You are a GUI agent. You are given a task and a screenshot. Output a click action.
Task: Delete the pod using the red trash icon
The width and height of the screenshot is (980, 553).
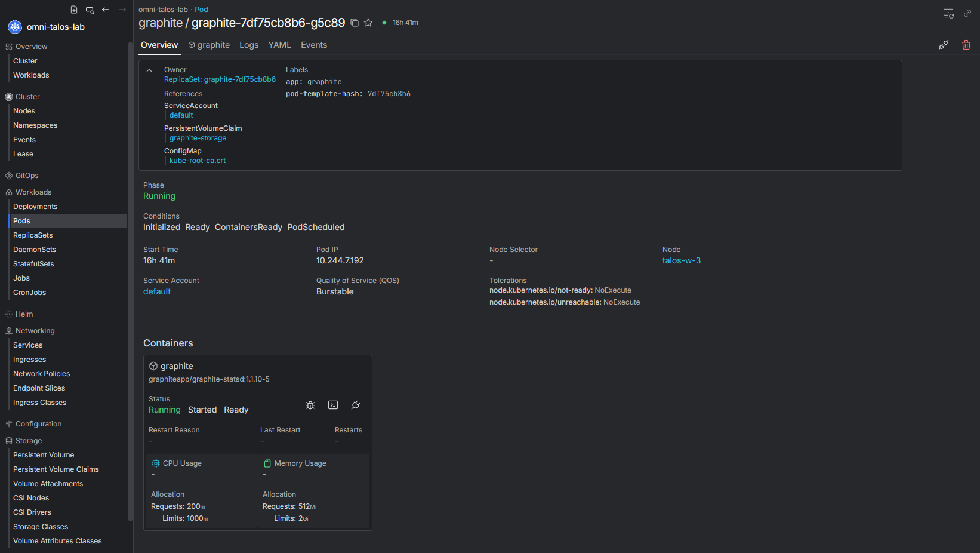click(x=966, y=45)
